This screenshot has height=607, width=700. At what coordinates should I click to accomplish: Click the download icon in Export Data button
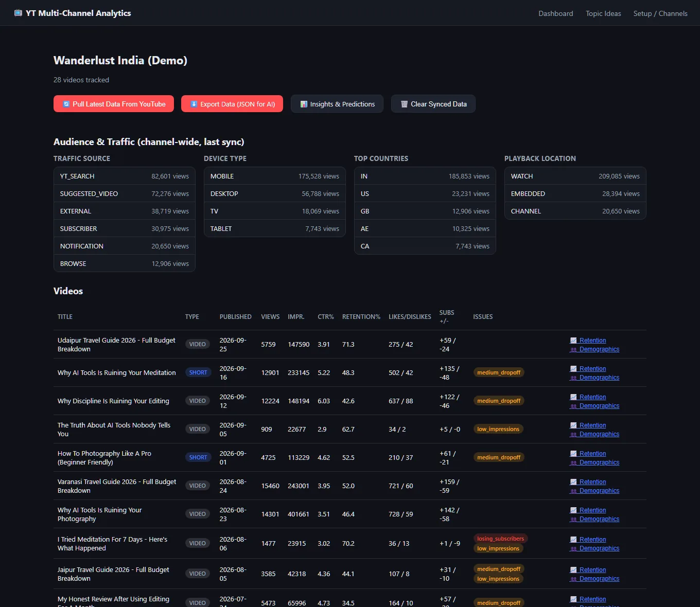click(194, 104)
